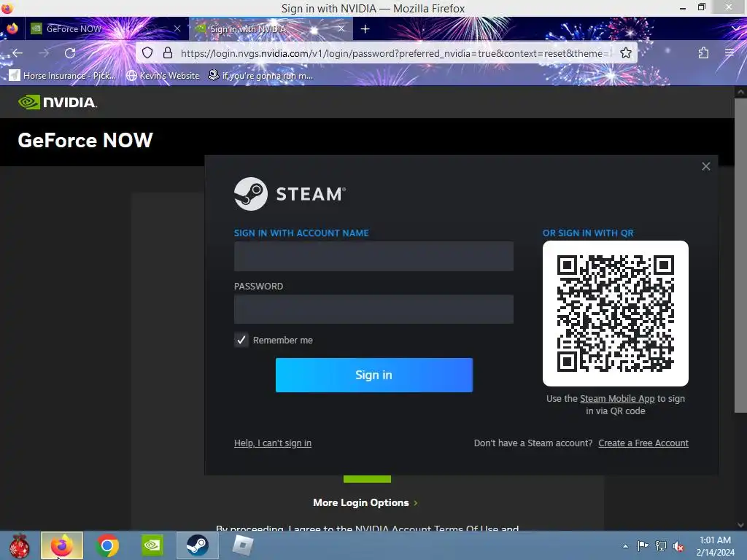Show hidden system tray icons
The width and height of the screenshot is (747, 560).
pos(625,546)
